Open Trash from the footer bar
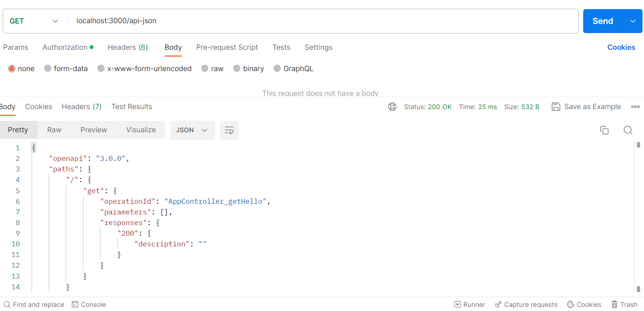This screenshot has height=311, width=644. (625, 305)
